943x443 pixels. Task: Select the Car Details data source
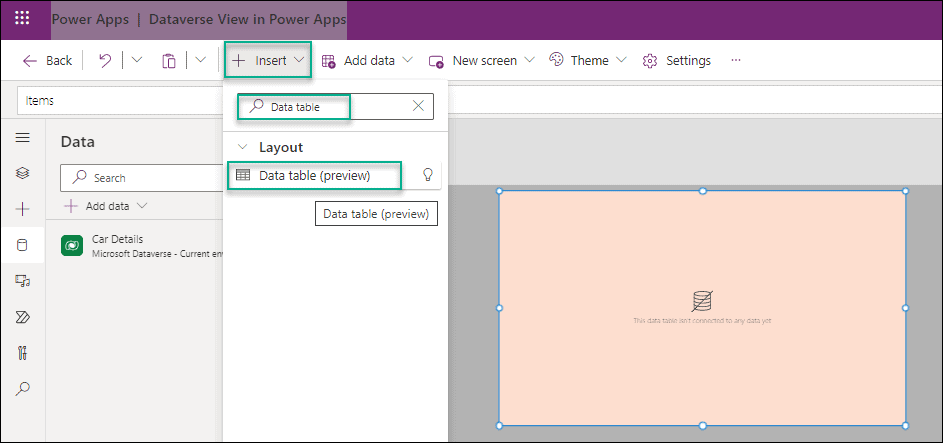(141, 246)
